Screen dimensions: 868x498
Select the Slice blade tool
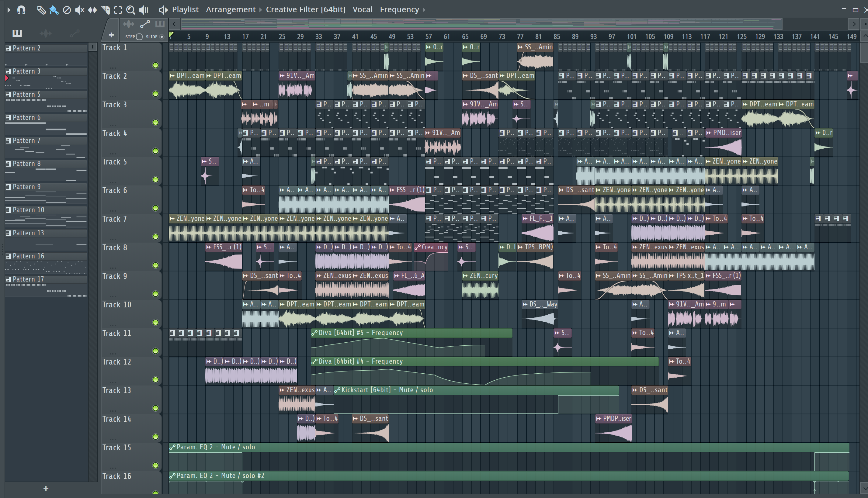pos(105,10)
